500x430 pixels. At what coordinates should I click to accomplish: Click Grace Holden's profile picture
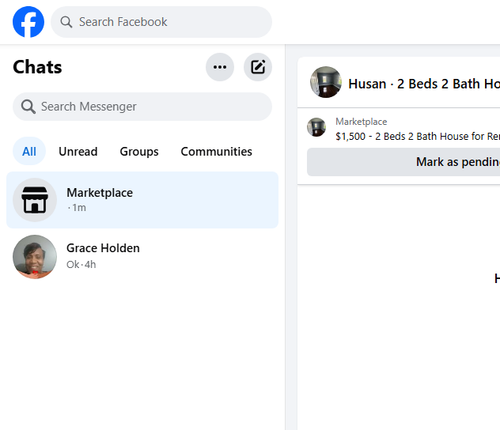point(35,257)
